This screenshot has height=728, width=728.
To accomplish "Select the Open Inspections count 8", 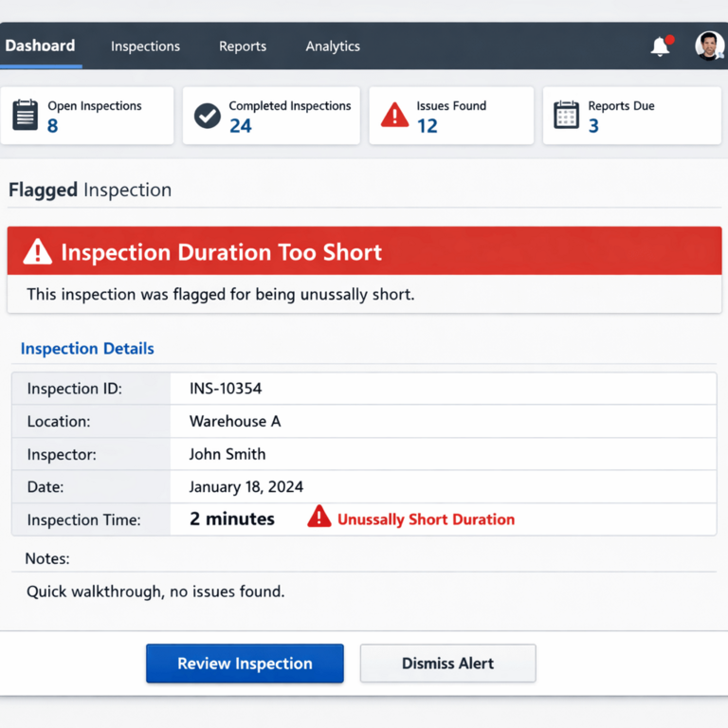I will tap(52, 126).
